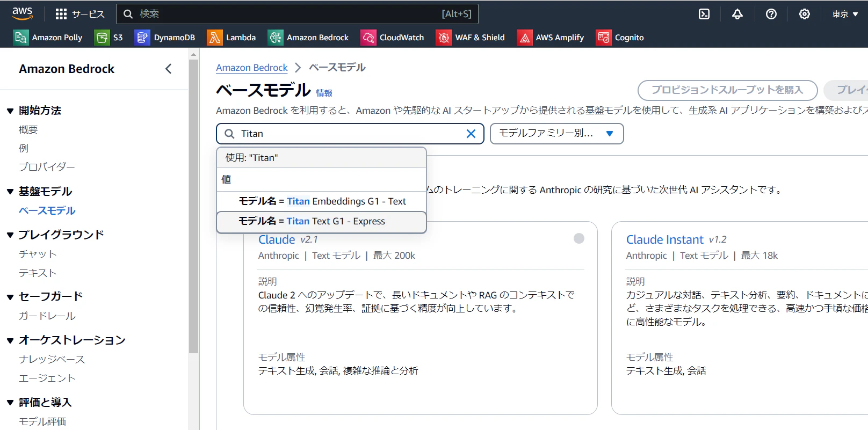This screenshot has width=868, height=430.
Task: Open the settings gear icon
Action: [805, 14]
